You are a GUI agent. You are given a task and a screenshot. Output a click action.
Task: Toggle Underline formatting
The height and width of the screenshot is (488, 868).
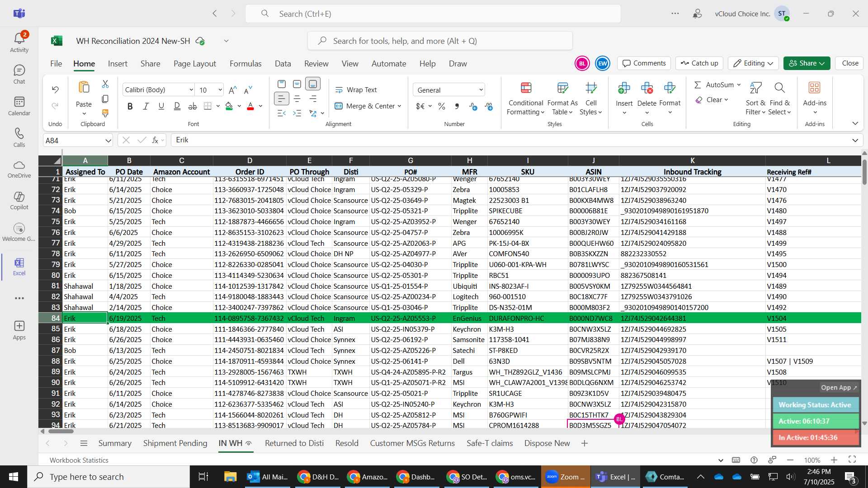tap(161, 106)
